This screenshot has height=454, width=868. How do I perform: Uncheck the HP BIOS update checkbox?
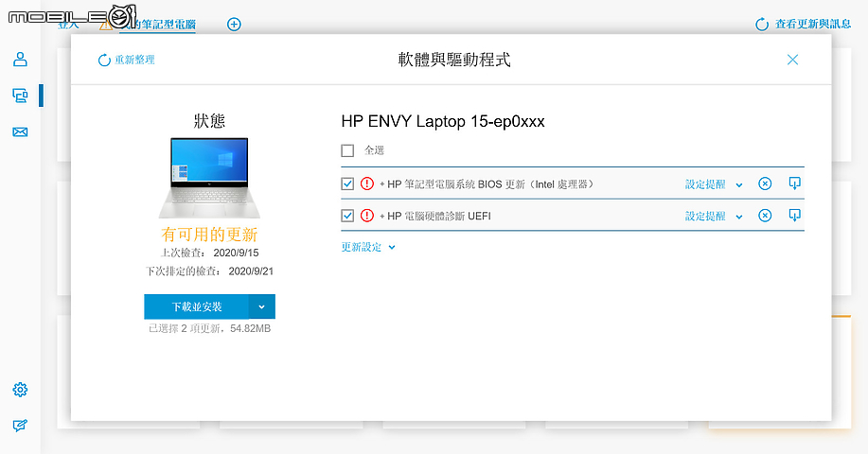pyautogui.click(x=347, y=183)
